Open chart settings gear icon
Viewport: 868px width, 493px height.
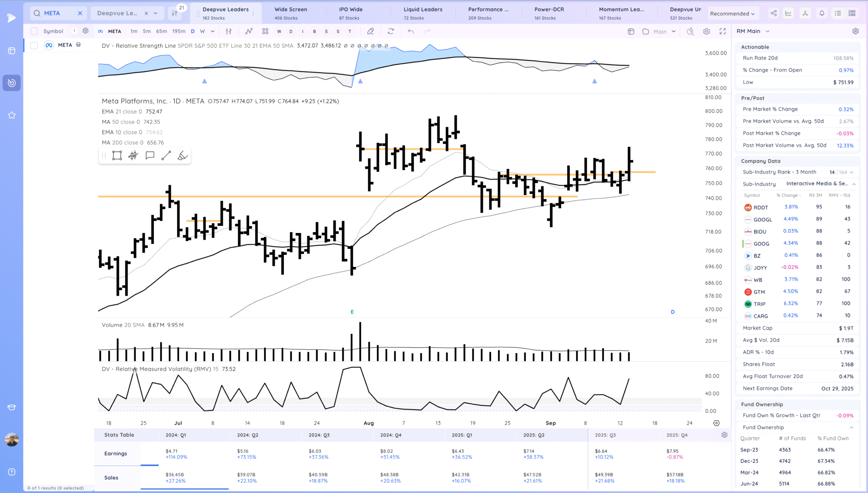pyautogui.click(x=706, y=32)
